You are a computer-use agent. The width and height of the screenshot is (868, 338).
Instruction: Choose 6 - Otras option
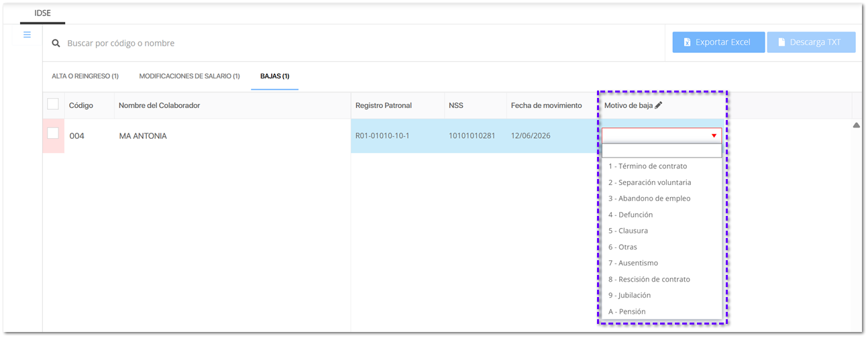point(661,247)
